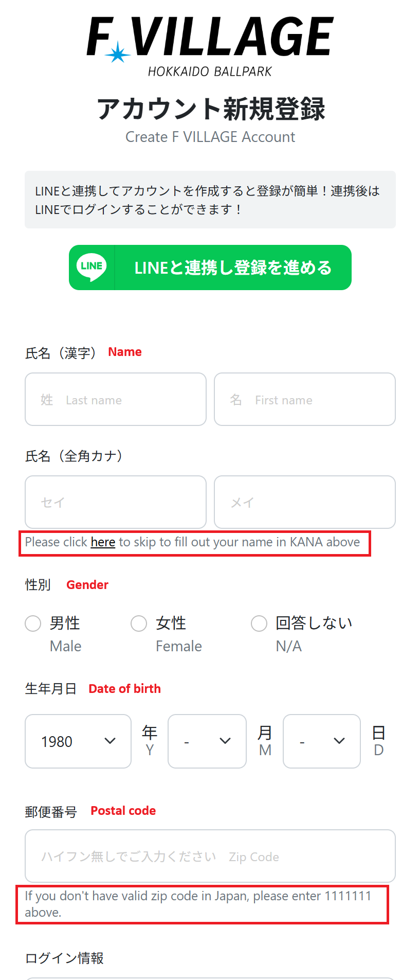Click LINEと連携し登録を進める button
420x980 pixels.
(210, 268)
